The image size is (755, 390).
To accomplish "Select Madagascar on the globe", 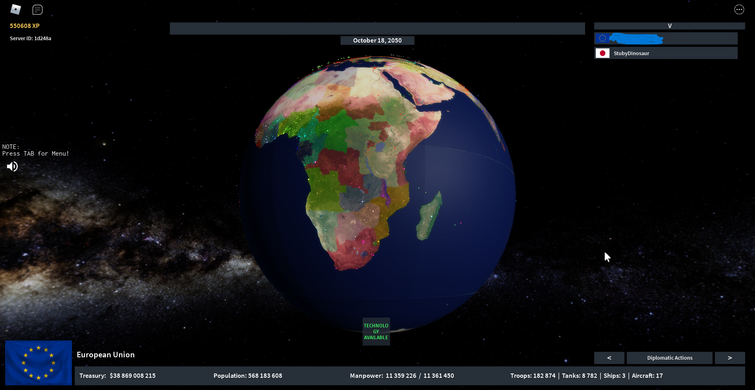I will (x=429, y=215).
